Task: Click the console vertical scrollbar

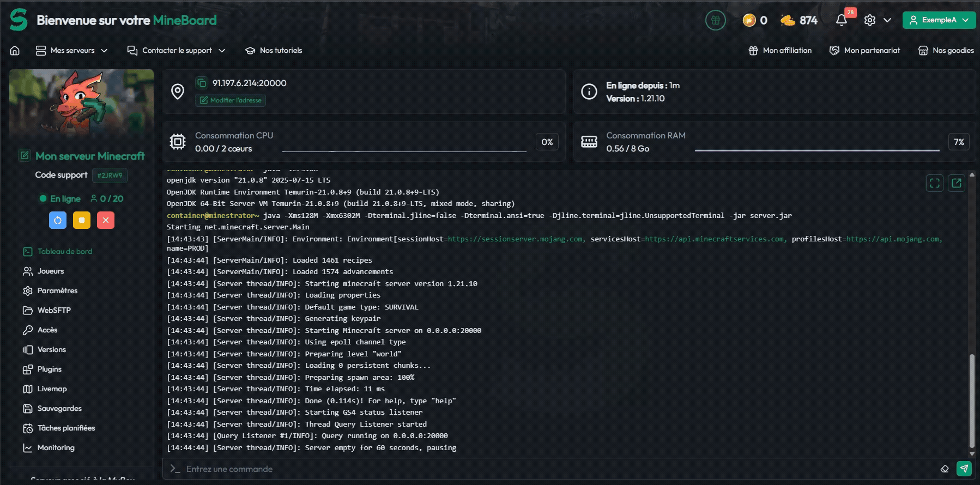Action: pos(971,400)
